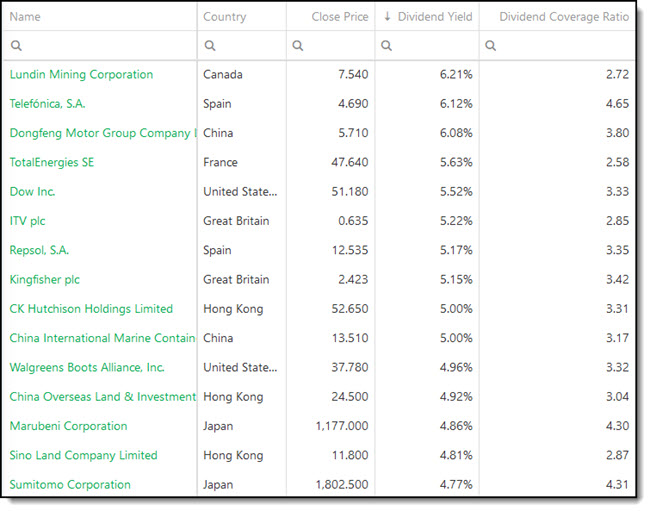Open Marubeni Corporation link

click(x=68, y=426)
